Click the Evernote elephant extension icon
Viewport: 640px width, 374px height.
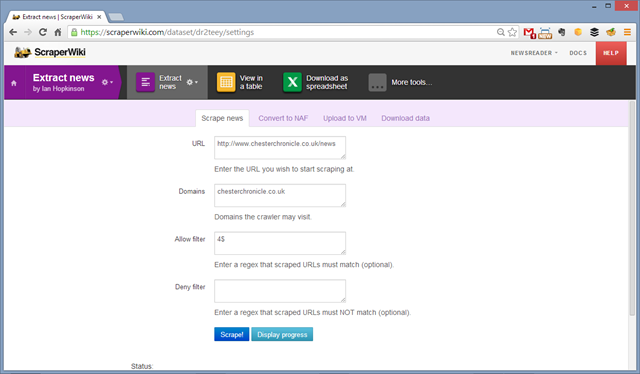[x=562, y=32]
